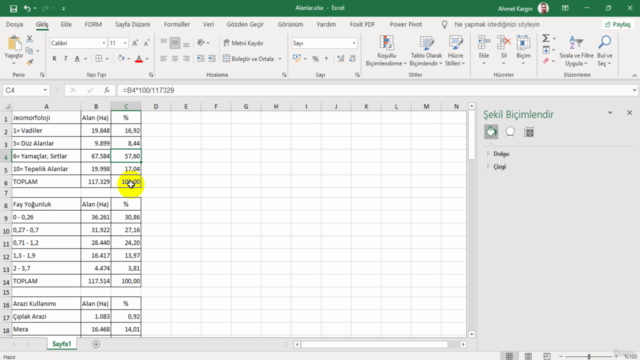Select the Effects pentagon icon in Şekil Biçimlendir
The height and width of the screenshot is (360, 640).
coord(510,132)
